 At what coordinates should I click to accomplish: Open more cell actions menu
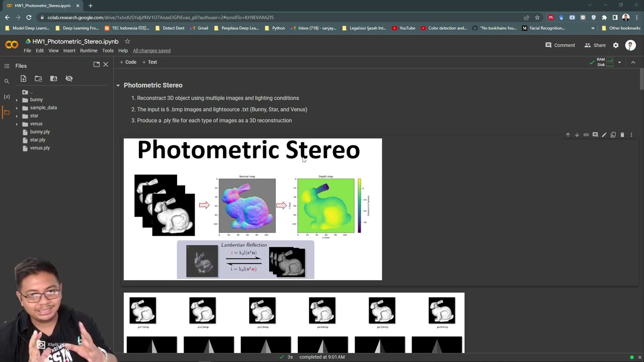pos(631,135)
